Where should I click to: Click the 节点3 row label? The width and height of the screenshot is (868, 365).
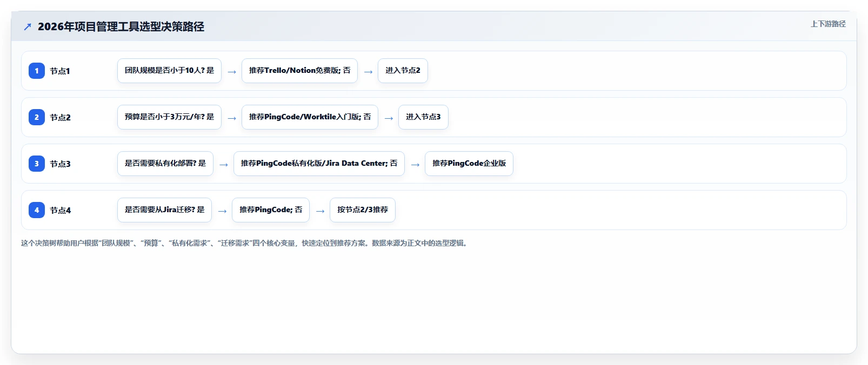[60, 164]
